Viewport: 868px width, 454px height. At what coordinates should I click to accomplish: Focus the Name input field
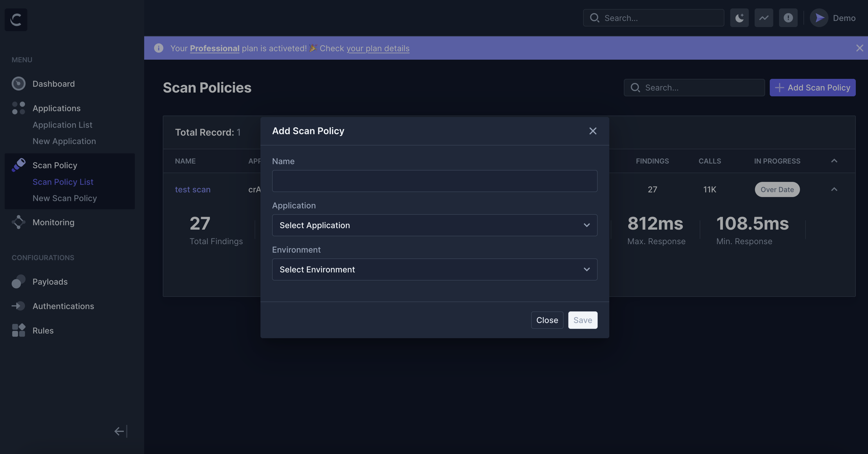click(434, 181)
